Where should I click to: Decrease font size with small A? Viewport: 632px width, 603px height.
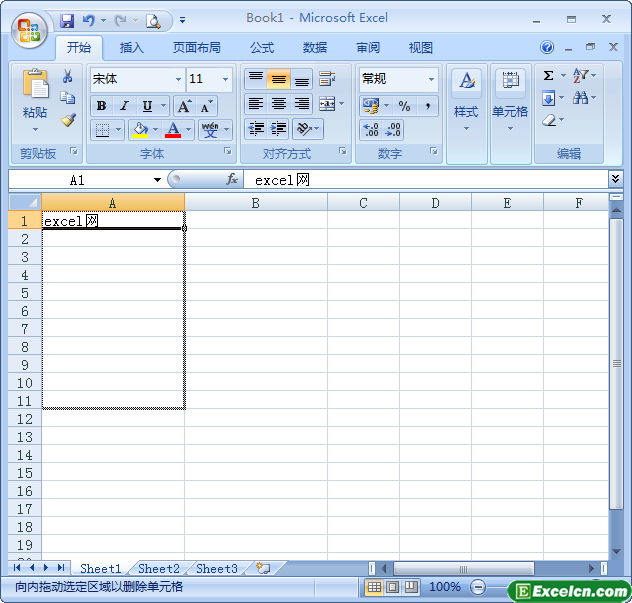tap(206, 106)
